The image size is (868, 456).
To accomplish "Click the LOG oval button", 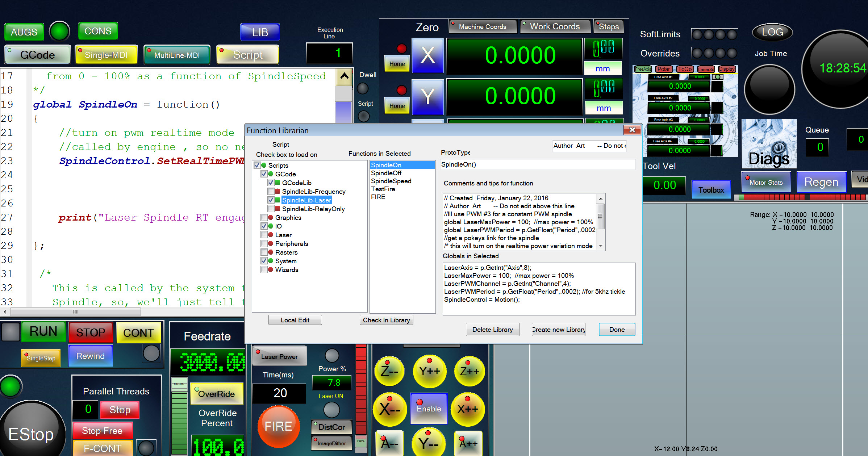I will coord(772,32).
